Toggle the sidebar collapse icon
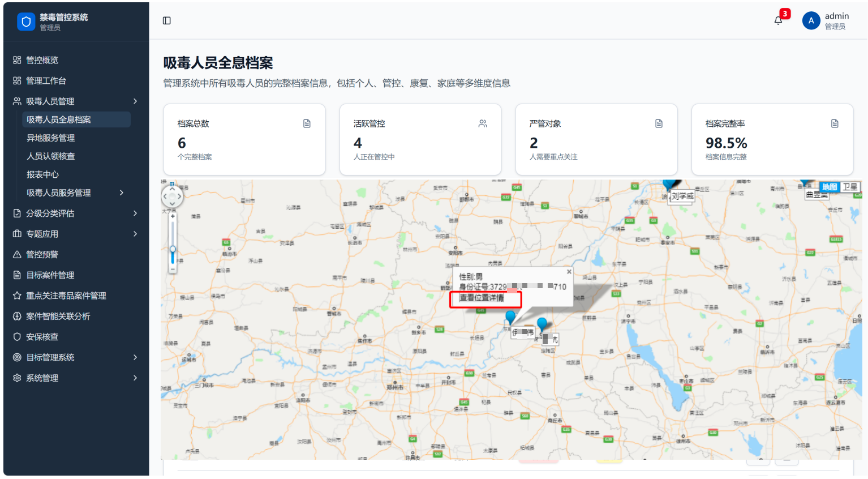 click(x=166, y=20)
